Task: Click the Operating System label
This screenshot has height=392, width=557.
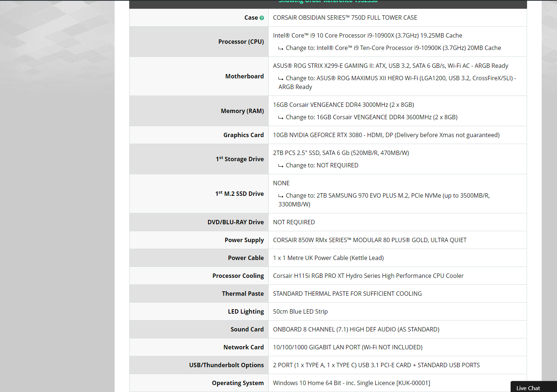Action: 238,383
